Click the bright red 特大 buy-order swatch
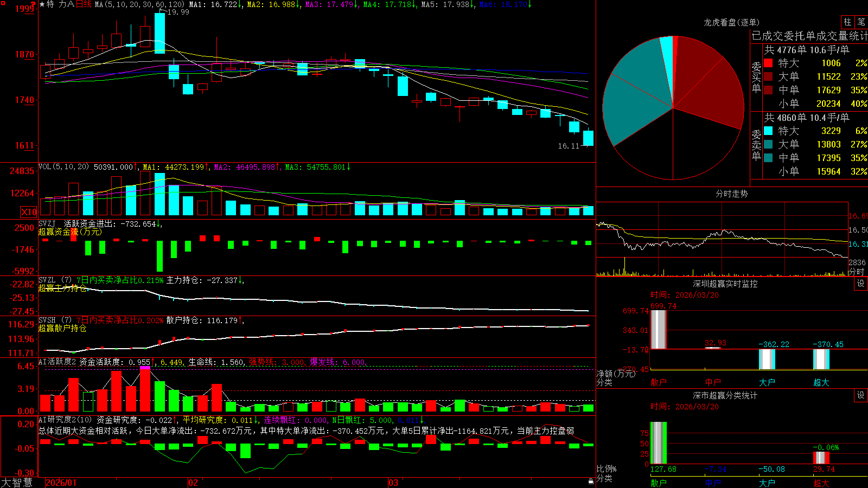The image size is (868, 488). [x=768, y=63]
